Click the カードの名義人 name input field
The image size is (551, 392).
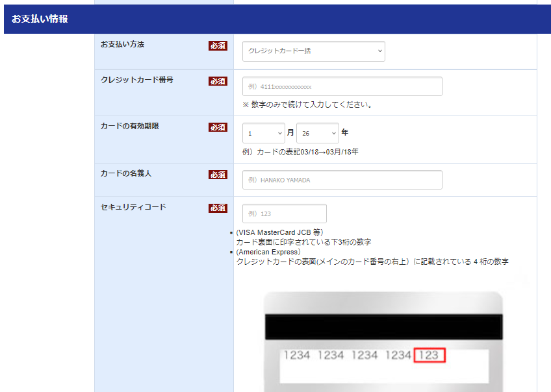tap(342, 179)
